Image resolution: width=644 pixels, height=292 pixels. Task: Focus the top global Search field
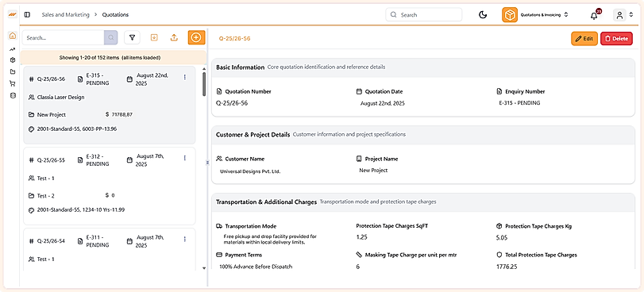(x=424, y=15)
